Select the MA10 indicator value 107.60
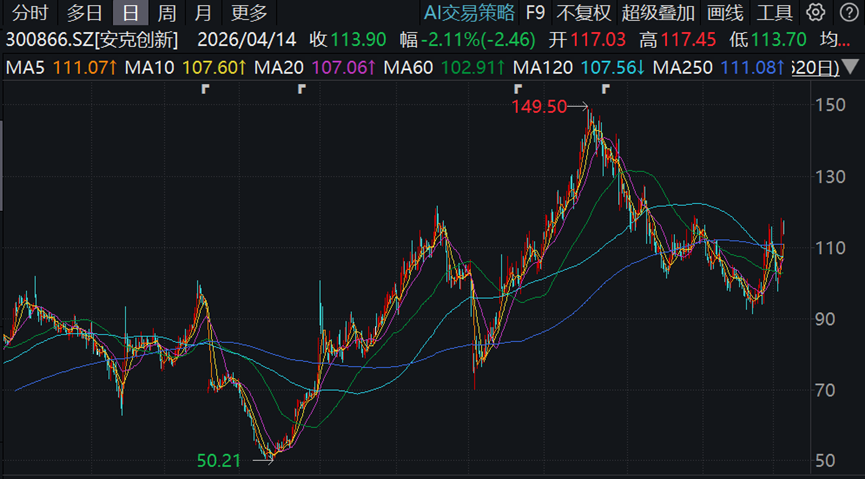 tap(214, 68)
